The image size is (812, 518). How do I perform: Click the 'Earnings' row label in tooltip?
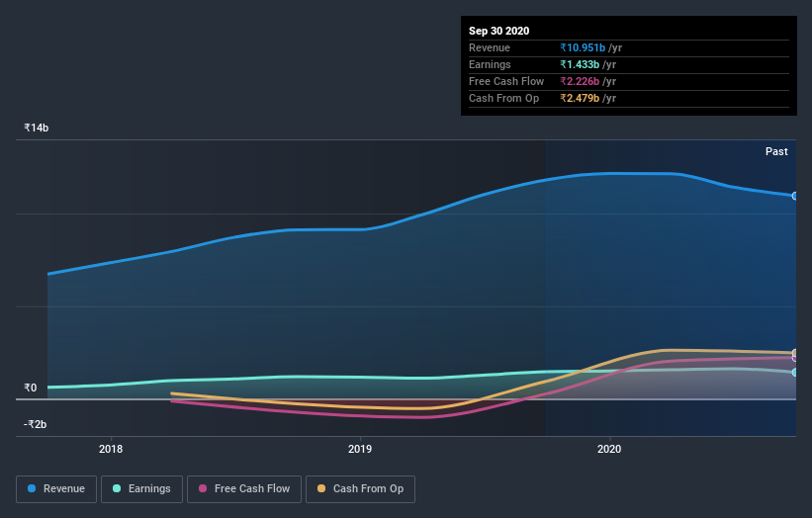[490, 64]
